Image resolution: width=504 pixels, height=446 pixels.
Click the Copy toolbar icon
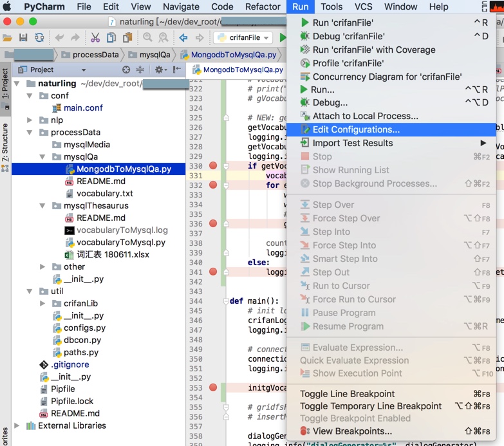111,38
